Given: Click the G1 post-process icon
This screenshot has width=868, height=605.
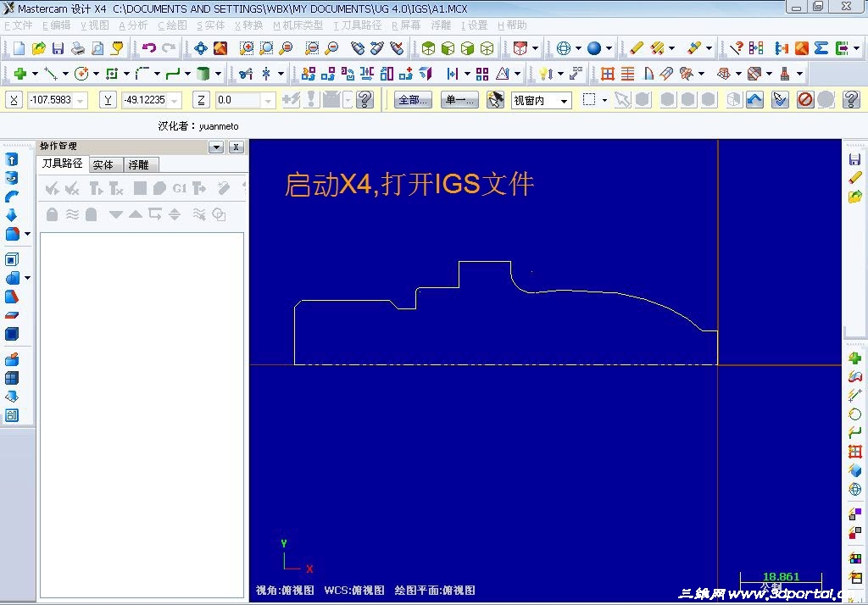Looking at the screenshot, I should 180,188.
